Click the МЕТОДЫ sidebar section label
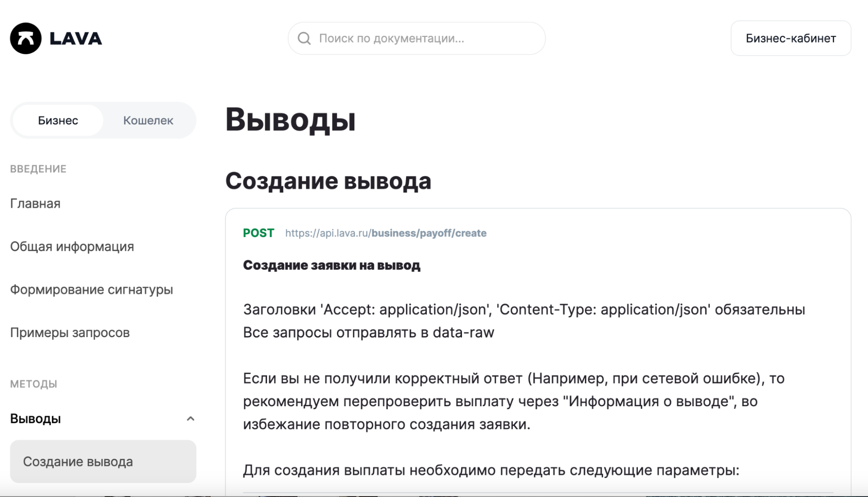Viewport: 868px width, 497px height. [x=33, y=384]
